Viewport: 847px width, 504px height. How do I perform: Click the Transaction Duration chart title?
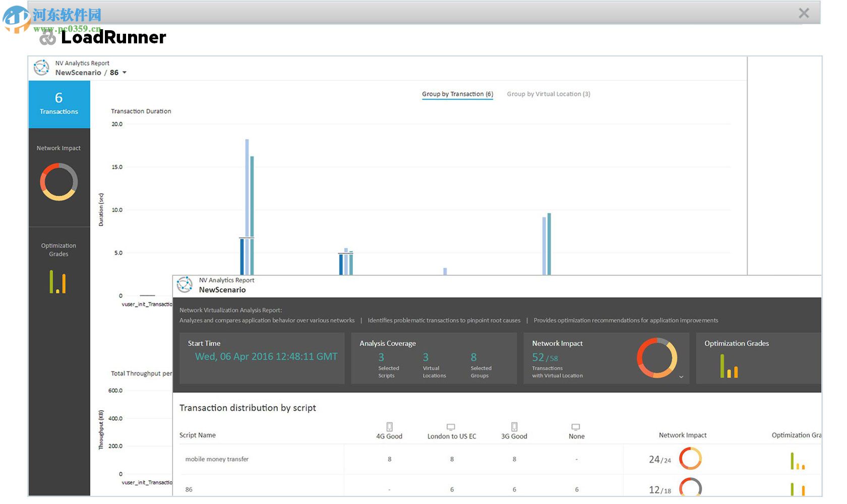pos(141,111)
